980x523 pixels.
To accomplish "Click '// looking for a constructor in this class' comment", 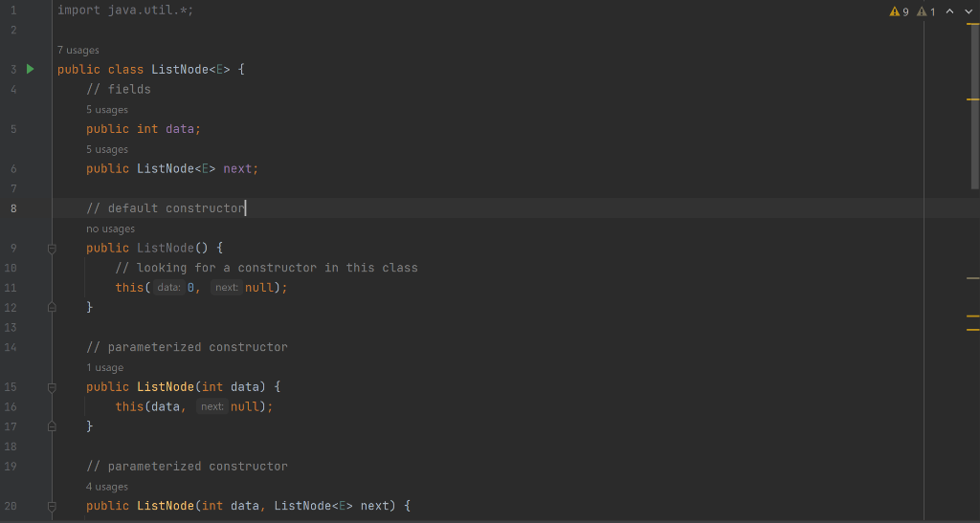I will pyautogui.click(x=266, y=268).
